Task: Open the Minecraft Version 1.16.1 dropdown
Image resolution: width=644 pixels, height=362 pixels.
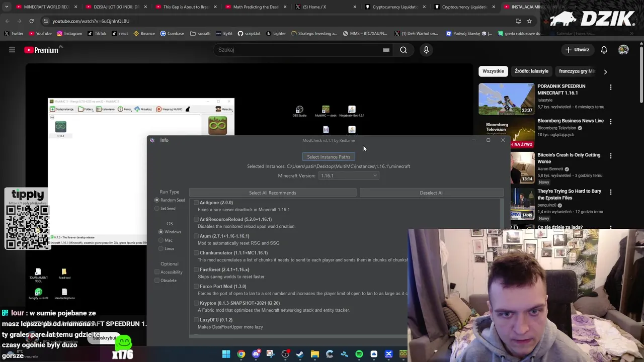Action: point(349,176)
